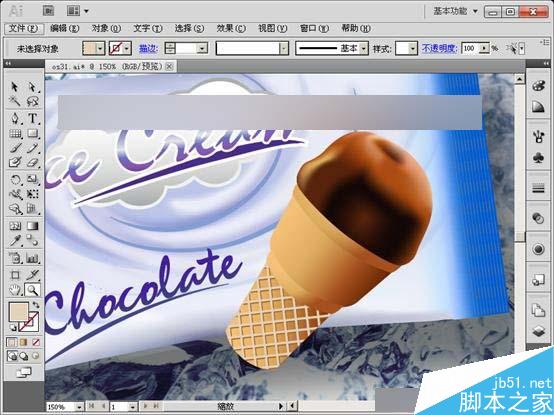Open the Stroke panel icon
Screen dimensions: 554x415
(x=538, y=188)
